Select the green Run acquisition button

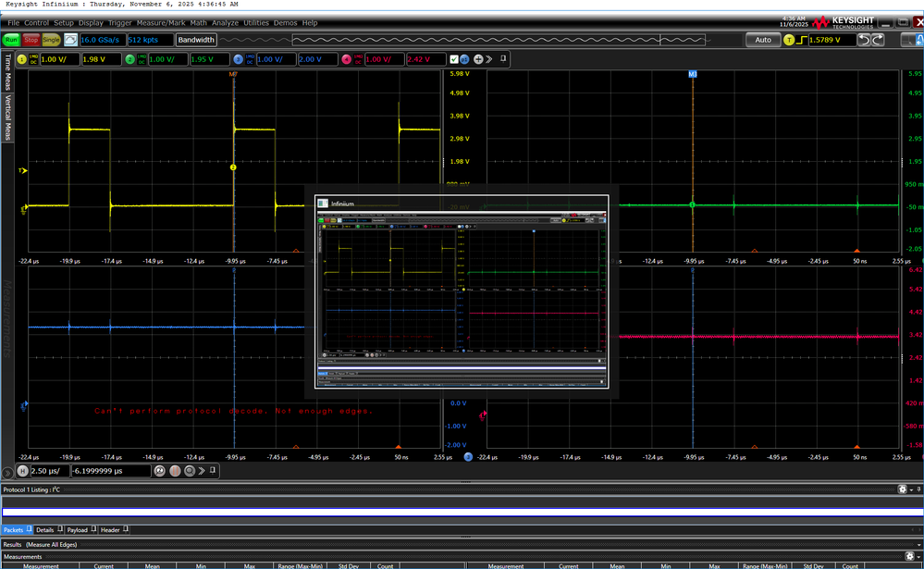click(10, 40)
